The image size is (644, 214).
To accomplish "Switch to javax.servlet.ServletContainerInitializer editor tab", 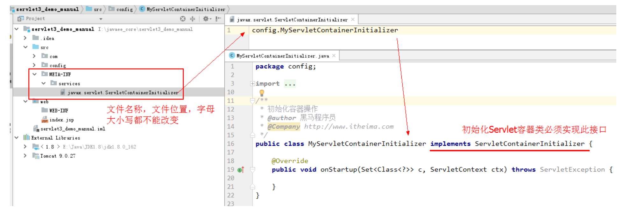I will pyautogui.click(x=292, y=20).
